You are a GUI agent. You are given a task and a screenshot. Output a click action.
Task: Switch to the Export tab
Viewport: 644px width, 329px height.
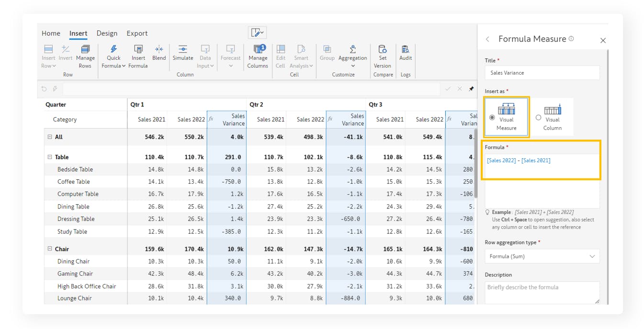[x=137, y=33]
